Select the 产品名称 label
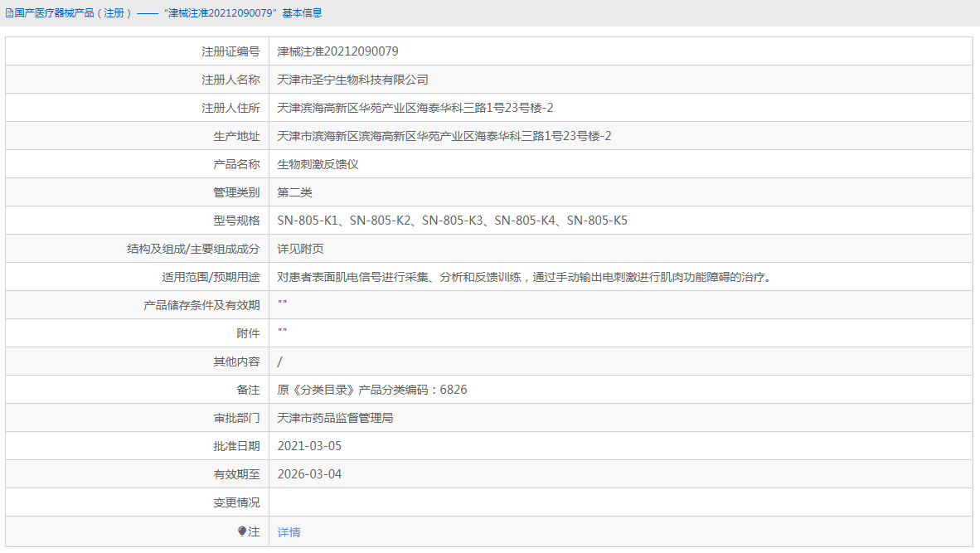The width and height of the screenshot is (980, 553). pyautogui.click(x=236, y=164)
